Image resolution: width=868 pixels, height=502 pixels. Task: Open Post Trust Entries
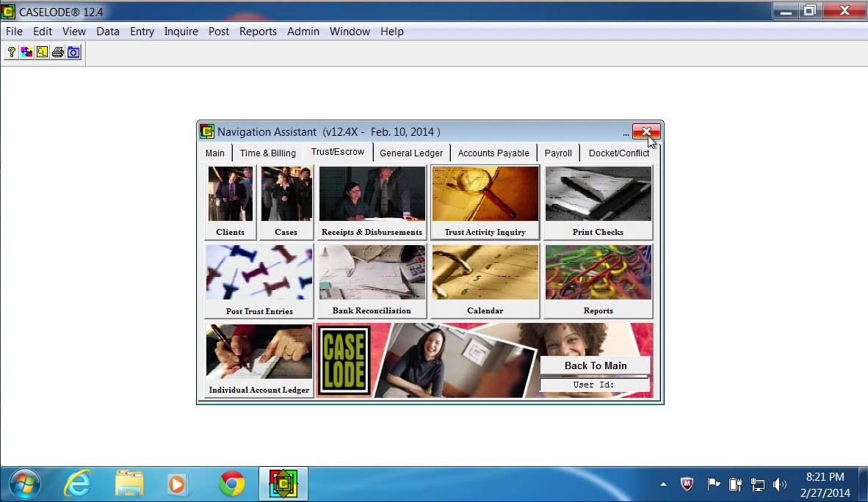tap(259, 280)
